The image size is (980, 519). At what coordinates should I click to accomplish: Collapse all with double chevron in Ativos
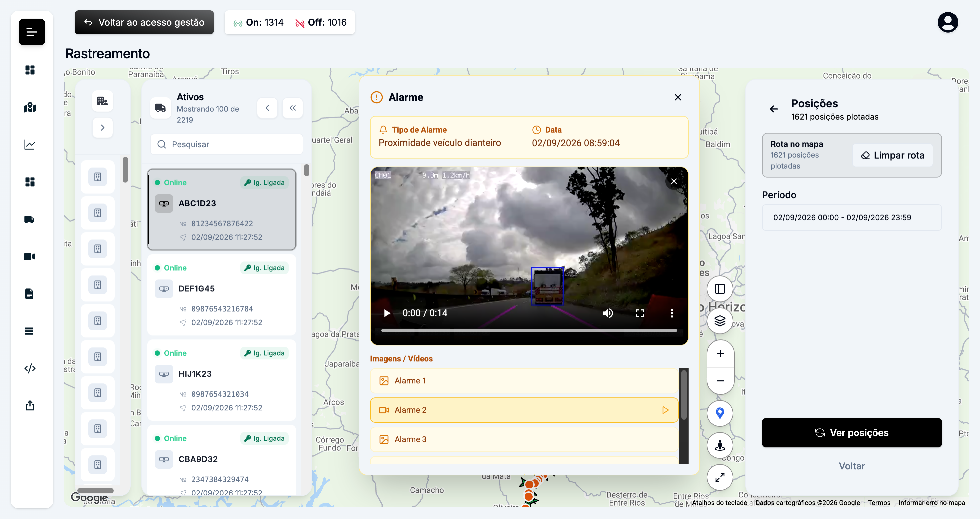[293, 108]
